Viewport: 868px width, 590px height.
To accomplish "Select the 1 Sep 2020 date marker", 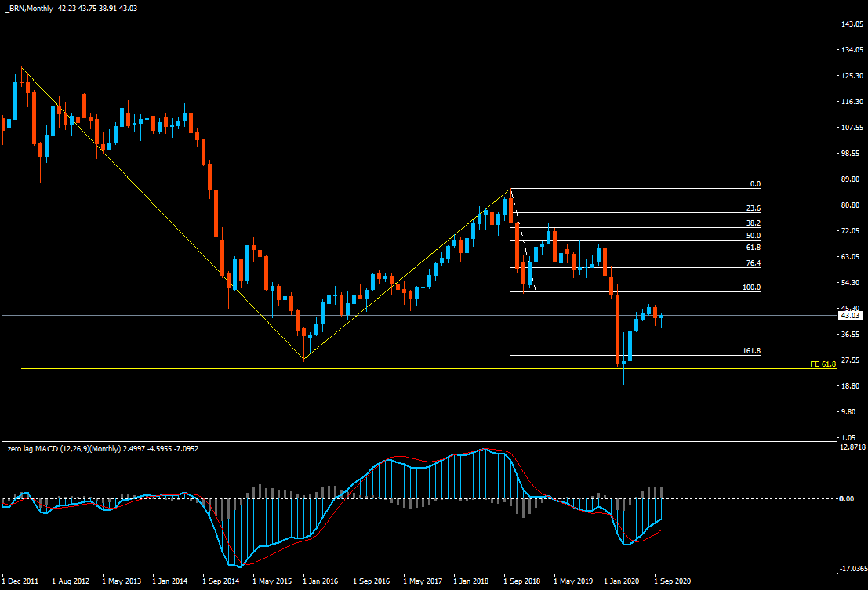I will coord(673,581).
